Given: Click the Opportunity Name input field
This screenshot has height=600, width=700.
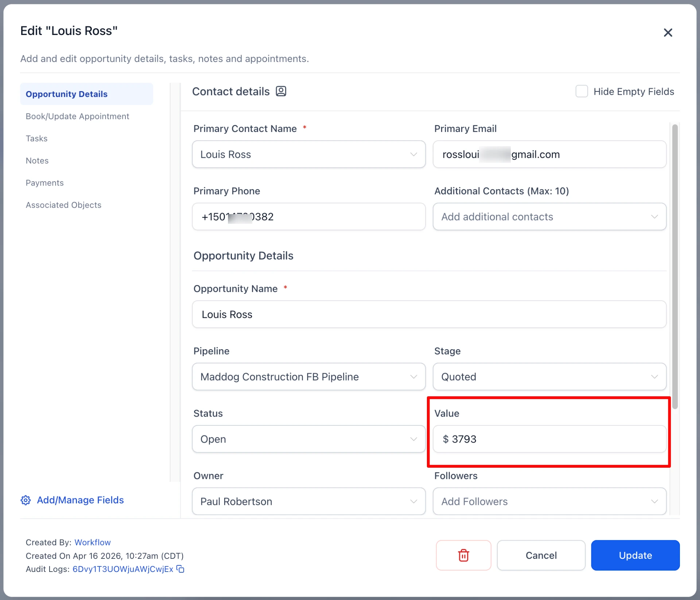Looking at the screenshot, I should pyautogui.click(x=429, y=314).
